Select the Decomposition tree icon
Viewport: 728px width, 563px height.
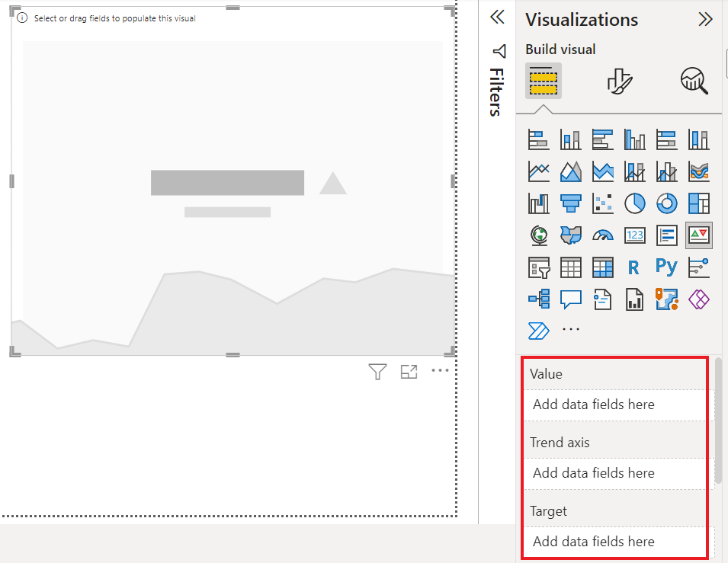point(539,299)
